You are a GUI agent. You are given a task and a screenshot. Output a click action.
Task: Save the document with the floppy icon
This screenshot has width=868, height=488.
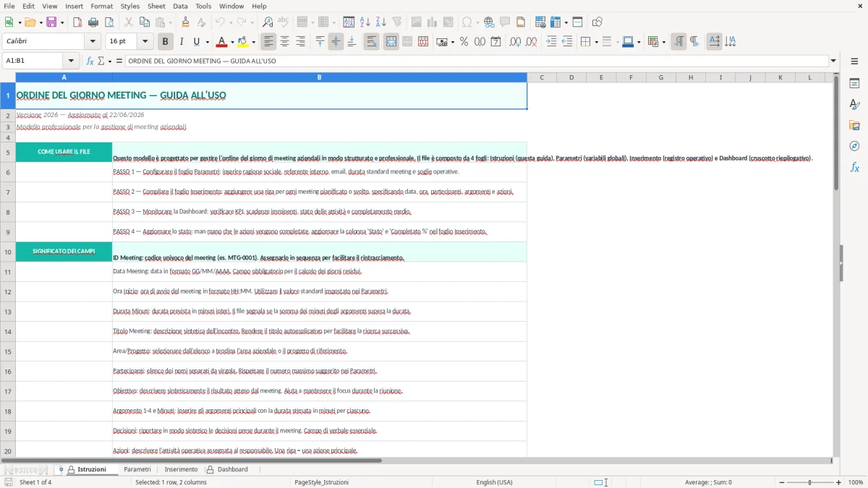(x=51, y=22)
